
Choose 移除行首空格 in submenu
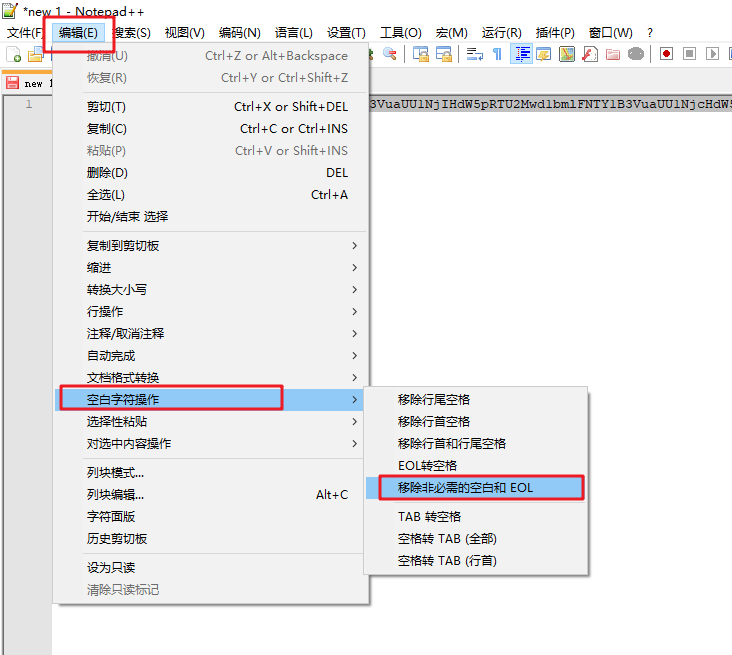476,422
